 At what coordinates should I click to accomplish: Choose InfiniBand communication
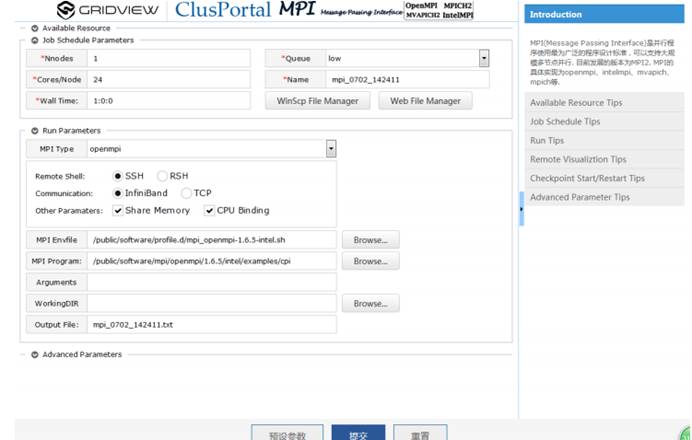click(x=117, y=193)
